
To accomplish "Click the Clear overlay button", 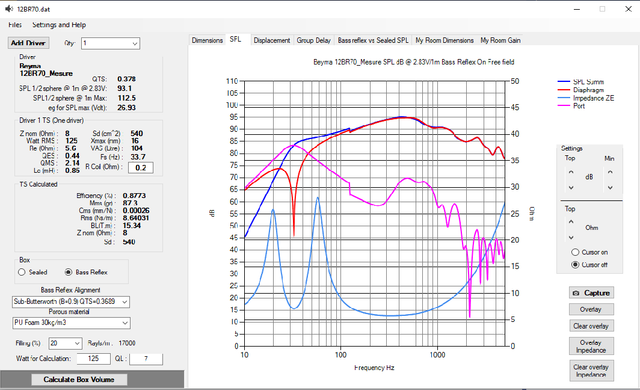I will pyautogui.click(x=591, y=326).
